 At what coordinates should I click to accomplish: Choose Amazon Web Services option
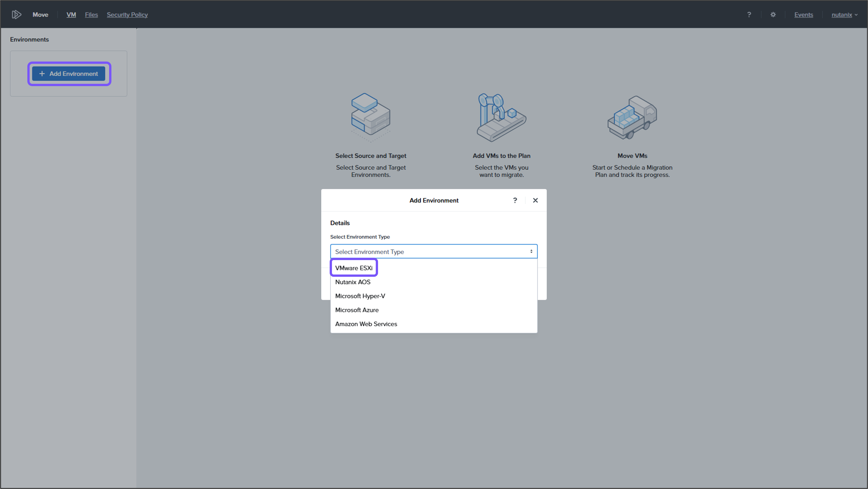pos(366,324)
